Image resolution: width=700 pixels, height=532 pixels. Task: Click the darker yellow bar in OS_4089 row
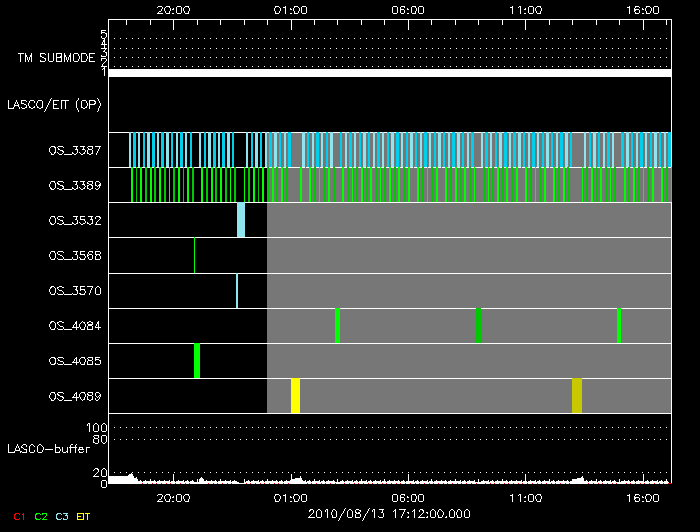pyautogui.click(x=577, y=396)
